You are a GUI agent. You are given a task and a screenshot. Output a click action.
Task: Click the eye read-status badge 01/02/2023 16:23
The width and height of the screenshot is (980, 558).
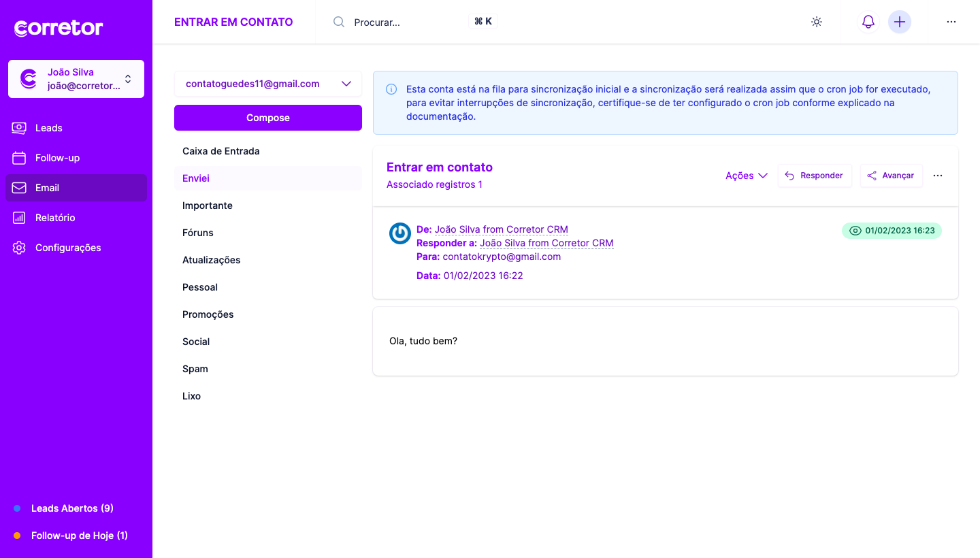point(892,231)
